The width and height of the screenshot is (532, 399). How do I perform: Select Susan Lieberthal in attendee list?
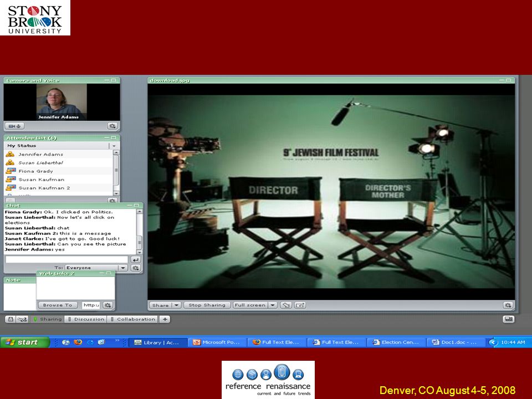pos(58,162)
